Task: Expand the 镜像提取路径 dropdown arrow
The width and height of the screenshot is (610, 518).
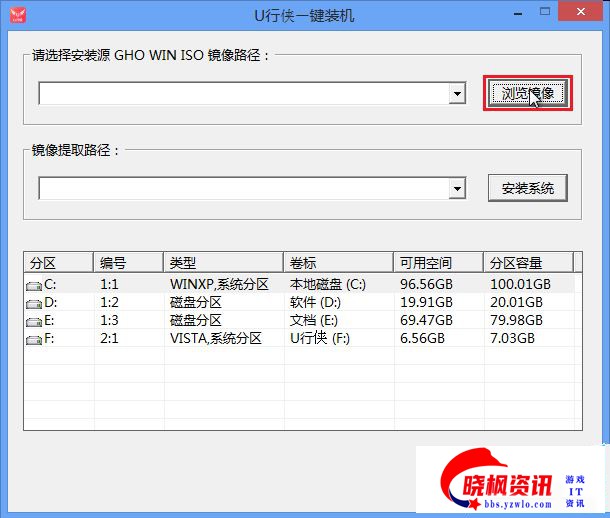Action: click(x=457, y=188)
